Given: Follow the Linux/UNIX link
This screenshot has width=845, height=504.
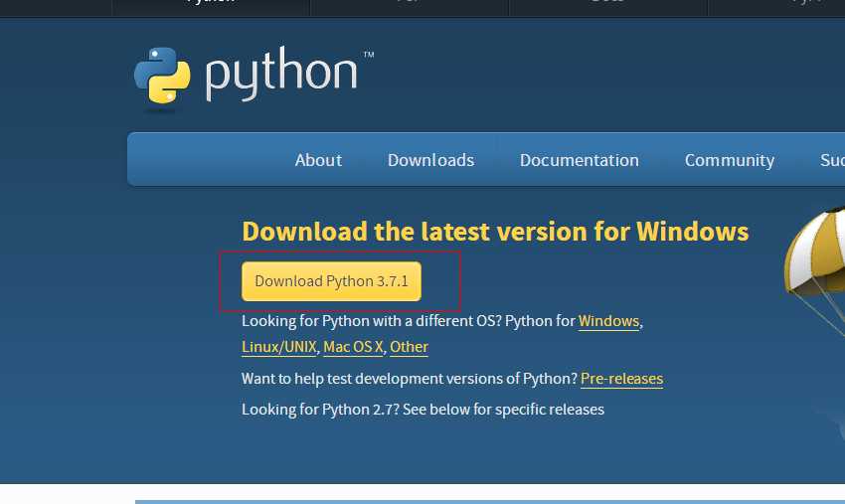Looking at the screenshot, I should 279,347.
